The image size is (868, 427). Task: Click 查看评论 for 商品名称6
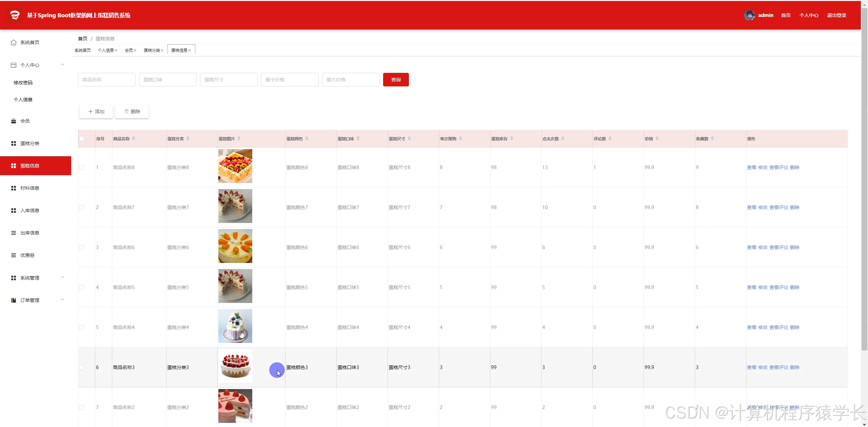(x=778, y=247)
